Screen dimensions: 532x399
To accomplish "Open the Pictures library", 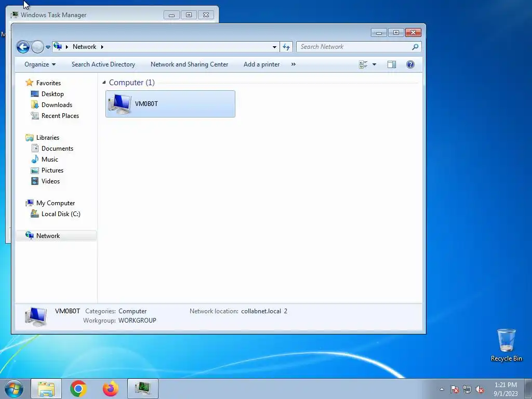I will click(x=52, y=170).
